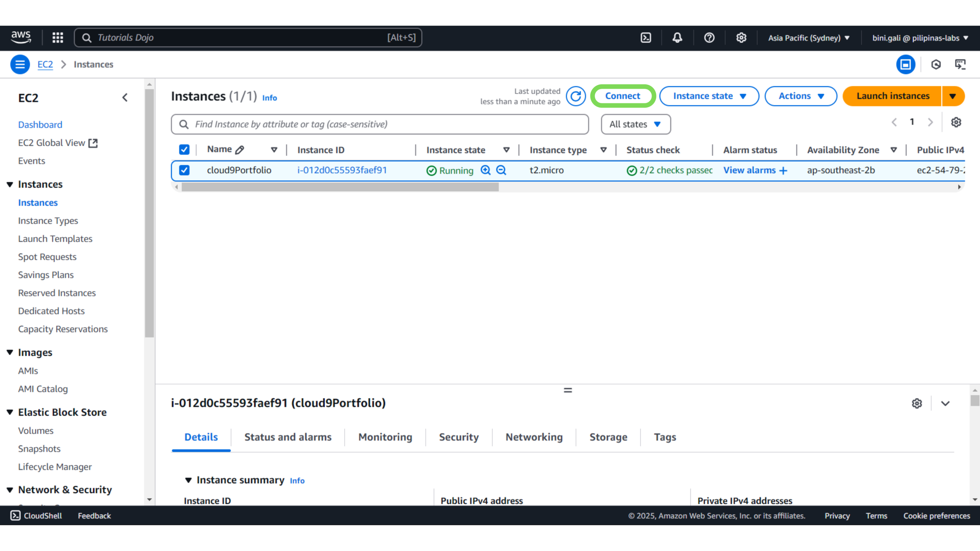Toggle the select-all instances checkbox

[x=184, y=150]
